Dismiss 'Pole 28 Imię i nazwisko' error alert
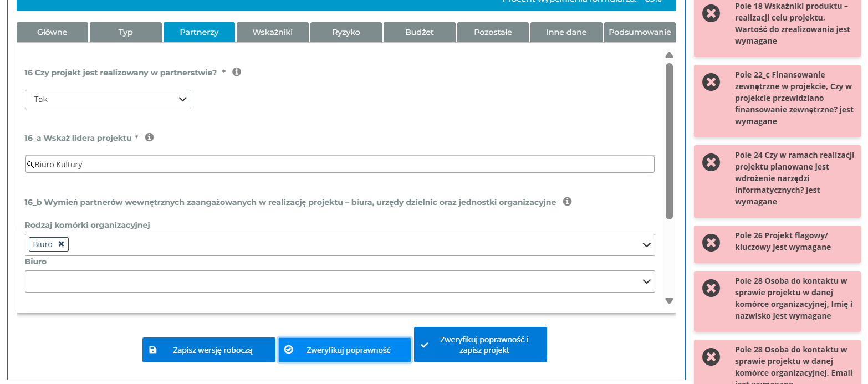 coord(711,288)
